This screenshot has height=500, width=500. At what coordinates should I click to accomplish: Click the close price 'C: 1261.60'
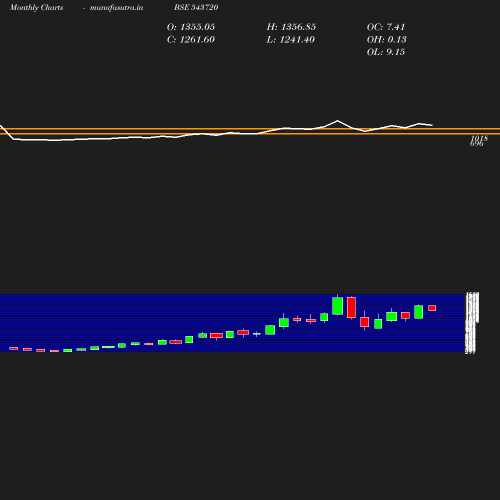191,40
